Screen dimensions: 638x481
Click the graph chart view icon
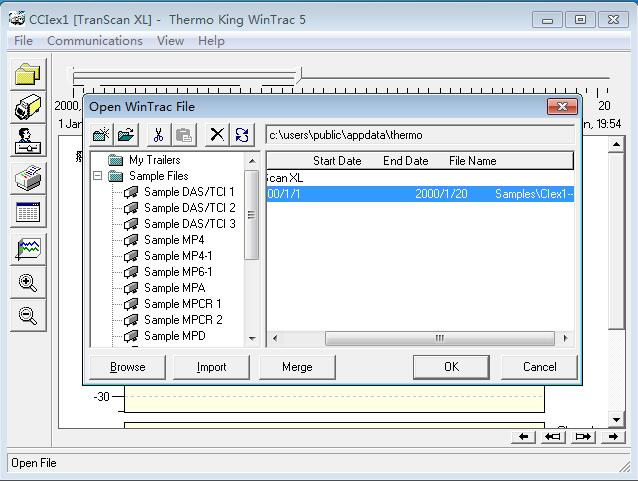[28, 248]
